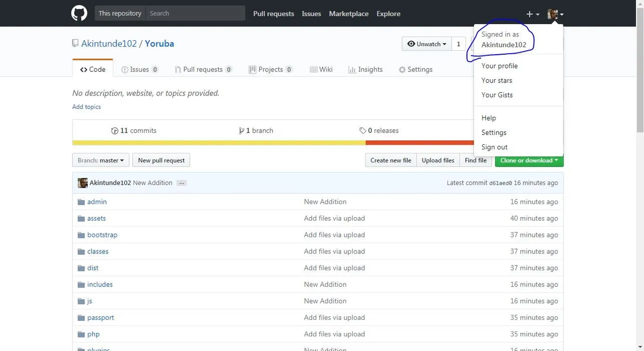Click the js folder icon
Image resolution: width=644 pixels, height=351 pixels.
coord(81,302)
